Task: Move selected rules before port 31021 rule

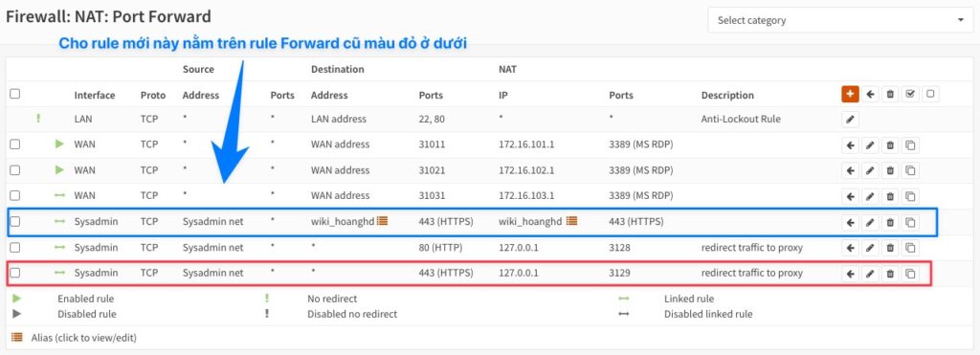Action: 850,170
